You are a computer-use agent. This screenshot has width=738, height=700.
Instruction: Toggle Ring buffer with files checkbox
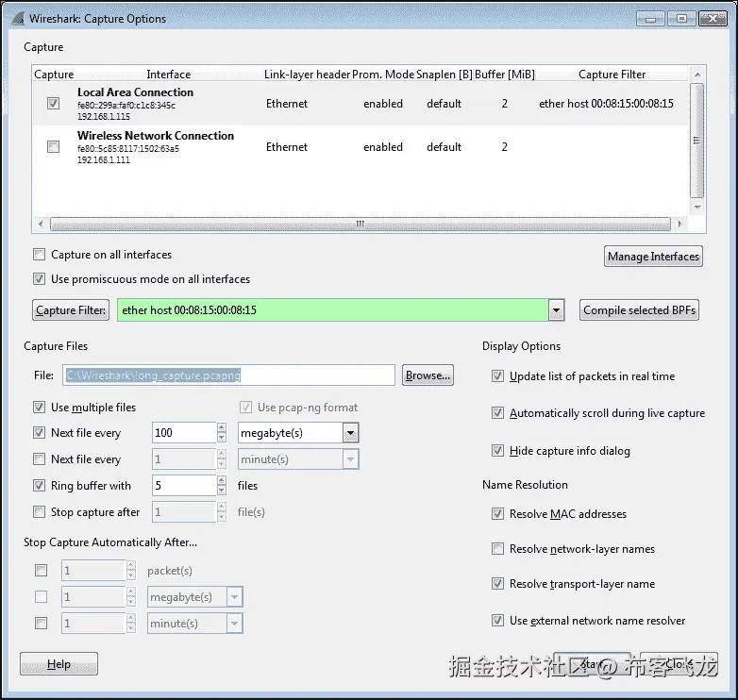coord(39,486)
